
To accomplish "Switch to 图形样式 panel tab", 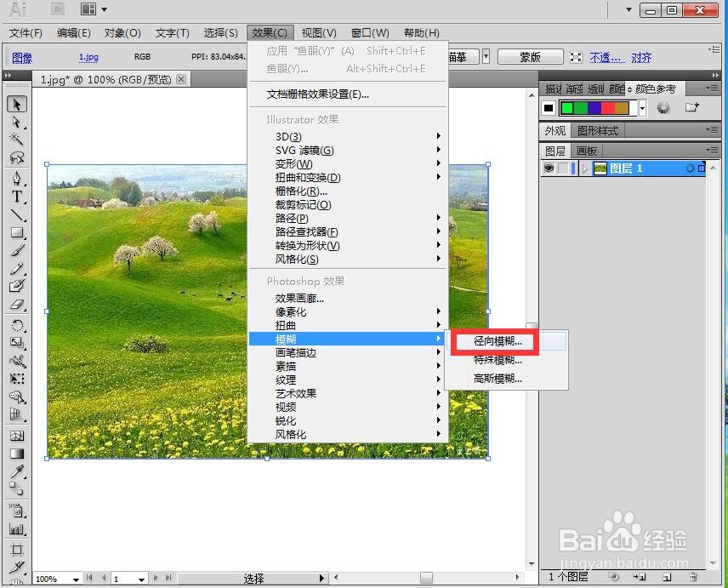I will (x=598, y=130).
